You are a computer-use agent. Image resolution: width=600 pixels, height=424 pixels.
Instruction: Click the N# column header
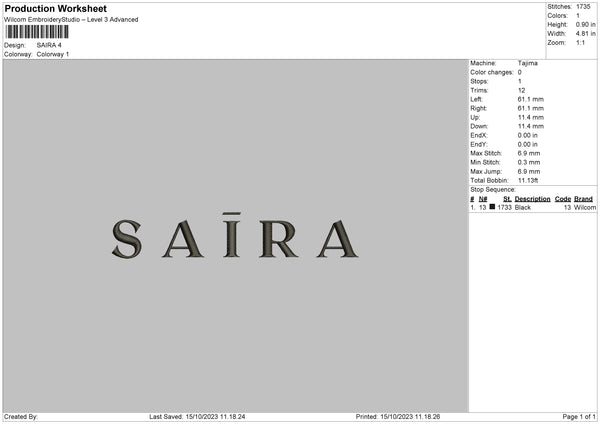coord(483,199)
